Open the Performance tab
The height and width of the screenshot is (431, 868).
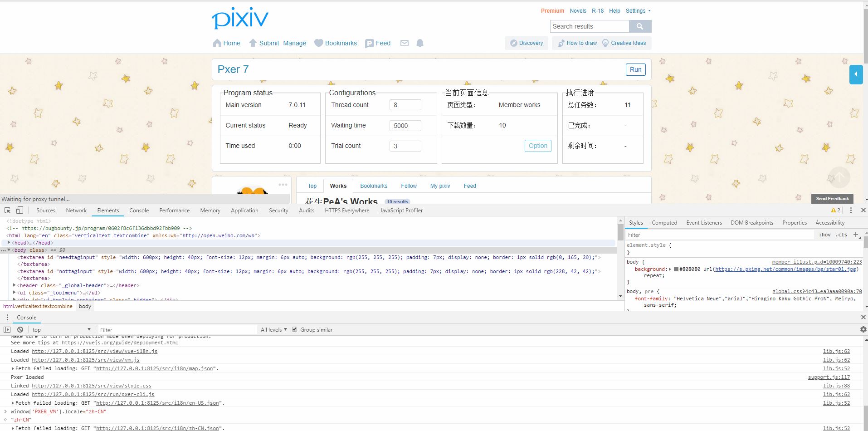click(175, 211)
